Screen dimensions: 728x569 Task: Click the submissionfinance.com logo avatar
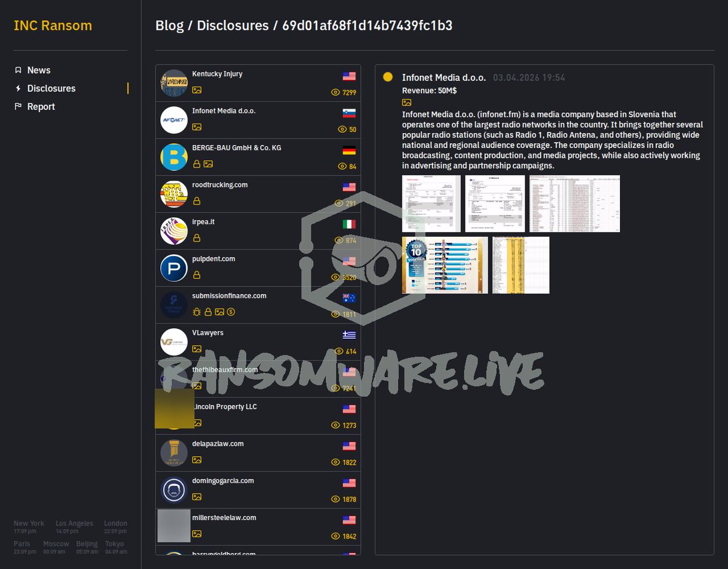click(174, 305)
